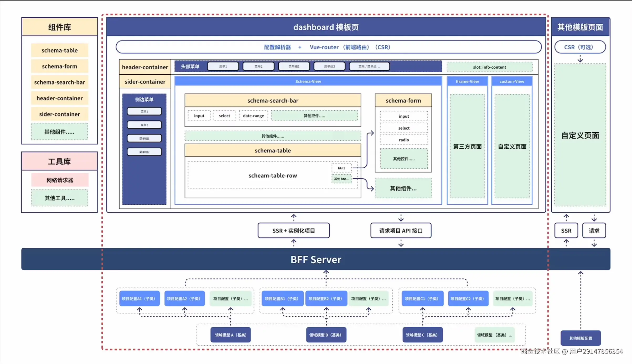Click 菜单1 in the header menu bar
The width and height of the screenshot is (632, 364).
(223, 66)
